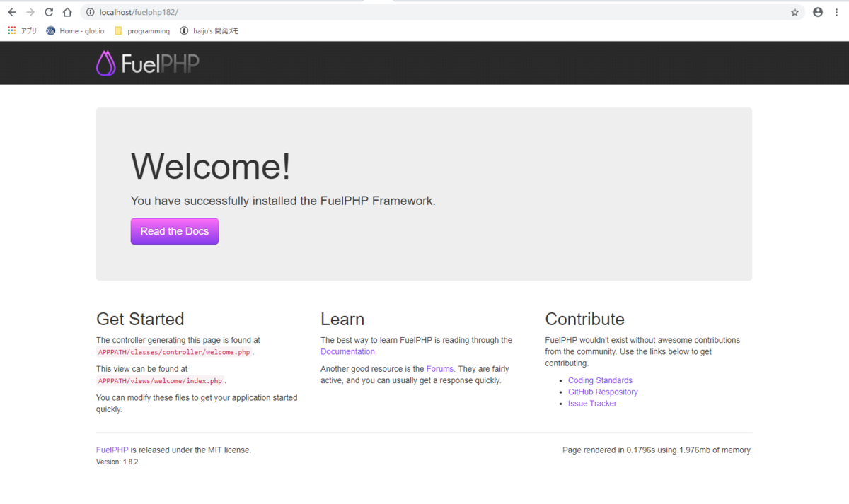
Task: Open the GitHub Respository link
Action: (603, 392)
